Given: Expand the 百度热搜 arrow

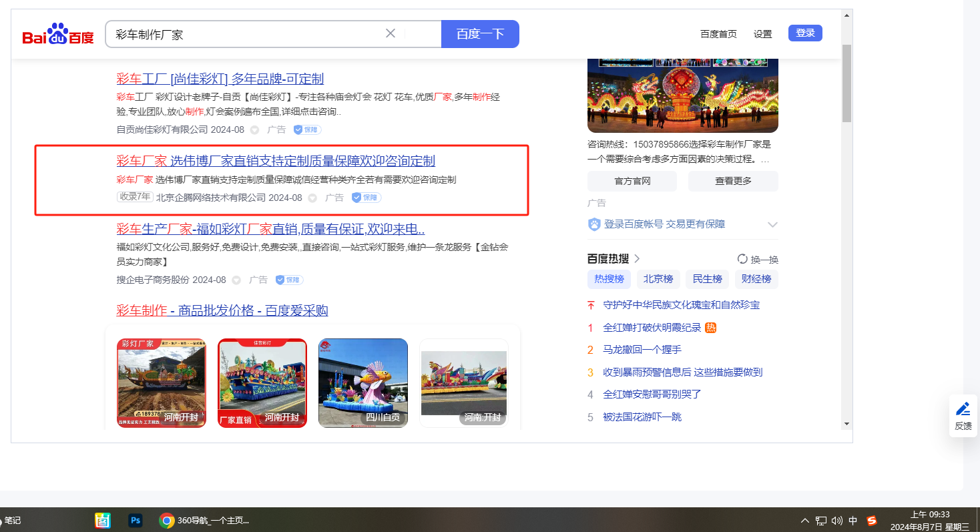Looking at the screenshot, I should pyautogui.click(x=637, y=259).
